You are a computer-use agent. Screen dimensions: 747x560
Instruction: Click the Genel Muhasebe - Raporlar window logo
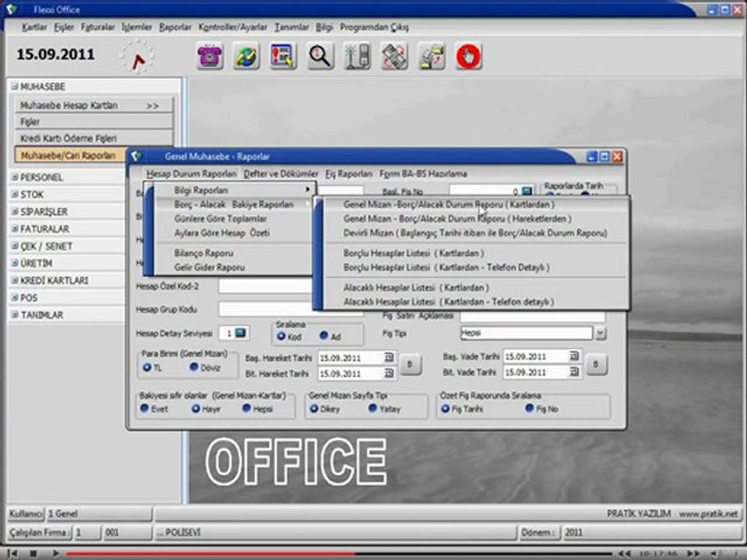tap(137, 156)
